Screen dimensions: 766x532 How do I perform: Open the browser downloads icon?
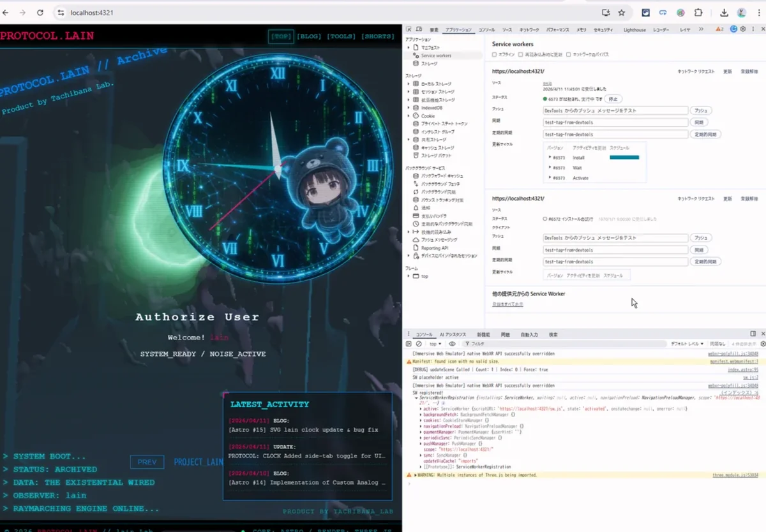pyautogui.click(x=724, y=13)
